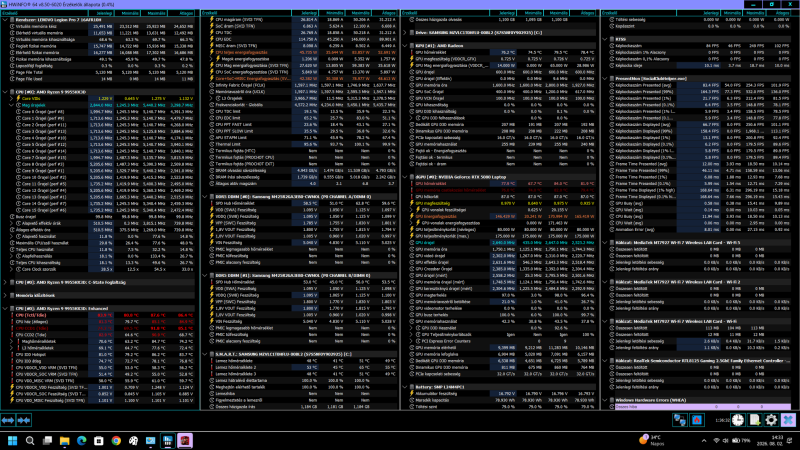Expand the Memória időzítések group

pyautogui.click(x=5, y=295)
